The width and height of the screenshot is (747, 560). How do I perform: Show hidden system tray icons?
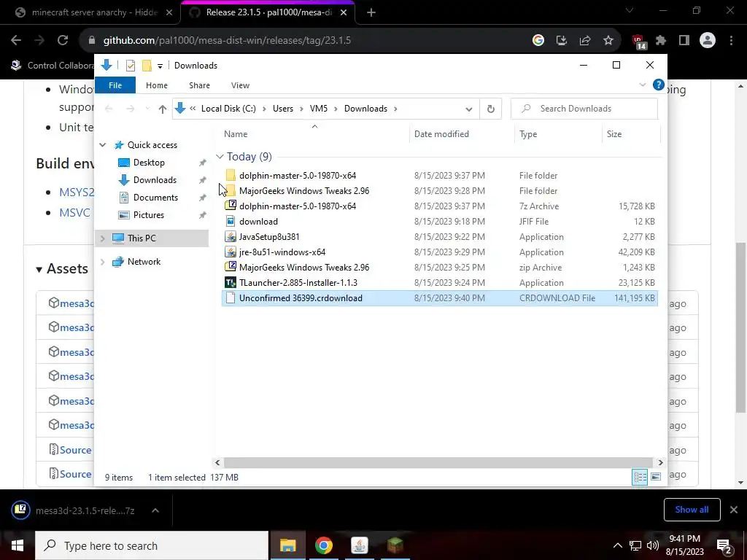[x=617, y=545]
